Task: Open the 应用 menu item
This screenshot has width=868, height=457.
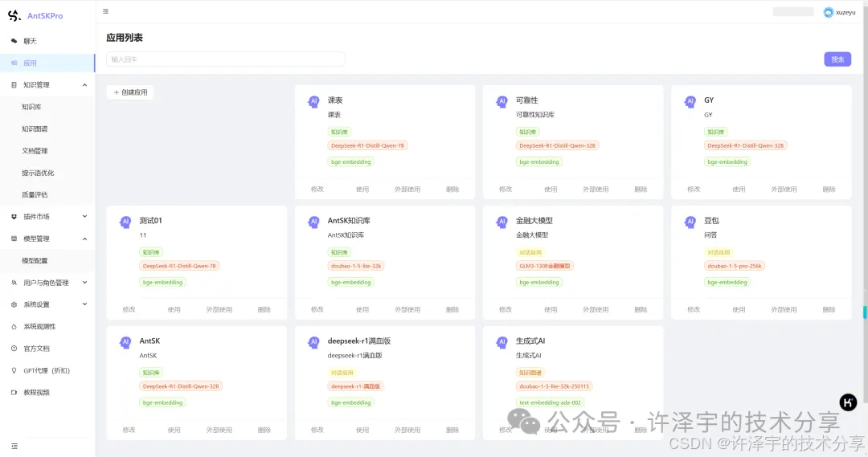Action: (47, 63)
